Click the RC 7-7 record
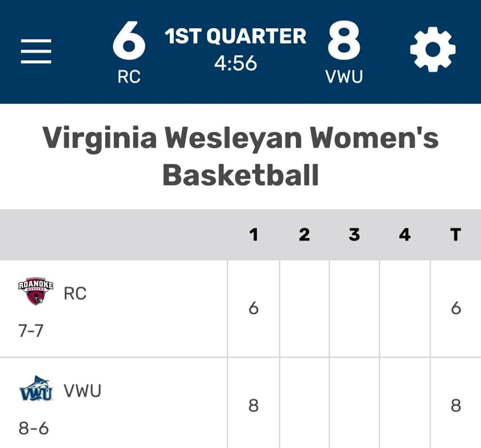 [31, 331]
